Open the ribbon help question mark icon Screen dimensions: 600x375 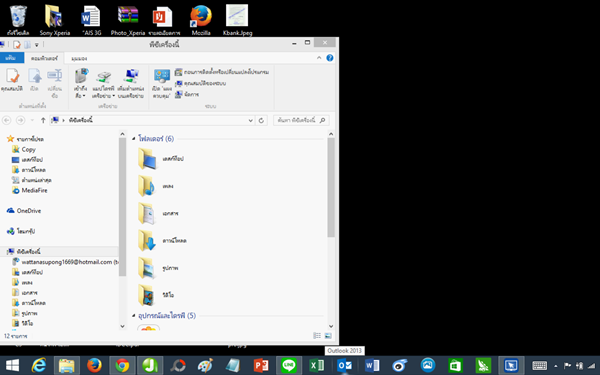pyautogui.click(x=330, y=58)
